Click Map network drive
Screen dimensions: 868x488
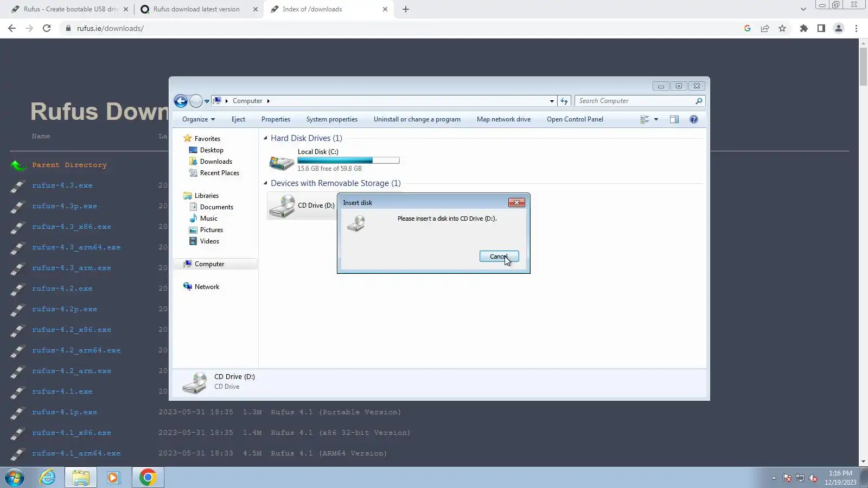503,119
